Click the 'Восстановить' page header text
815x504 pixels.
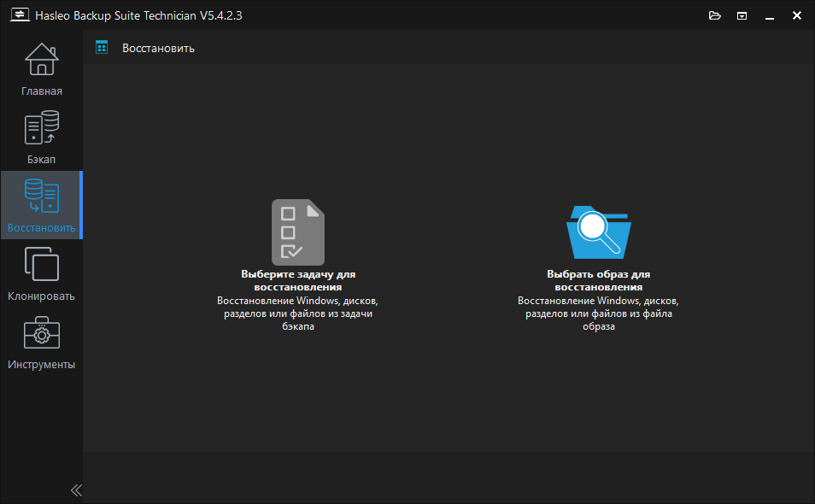point(159,49)
